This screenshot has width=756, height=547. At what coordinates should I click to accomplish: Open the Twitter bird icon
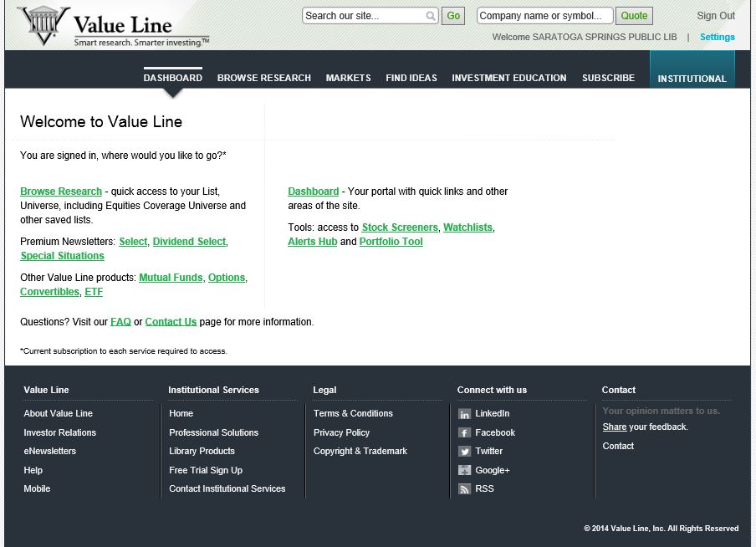[x=464, y=452]
